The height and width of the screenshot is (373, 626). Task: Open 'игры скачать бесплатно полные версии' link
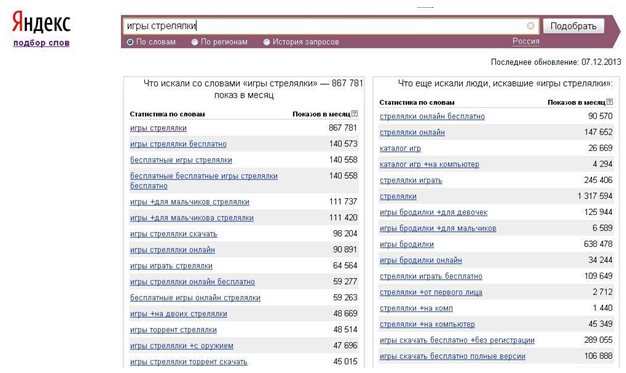[x=452, y=356]
